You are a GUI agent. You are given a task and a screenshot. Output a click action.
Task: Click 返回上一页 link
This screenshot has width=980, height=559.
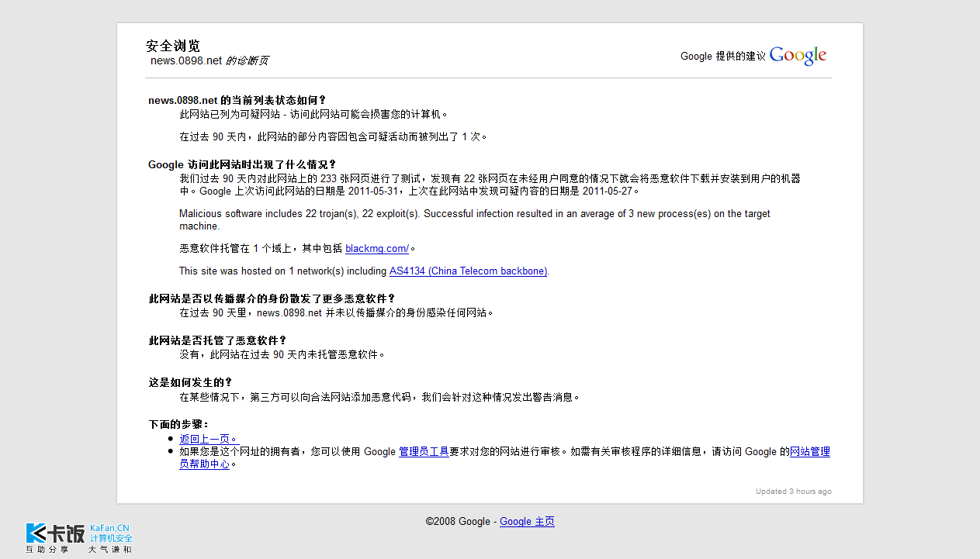[x=209, y=439]
